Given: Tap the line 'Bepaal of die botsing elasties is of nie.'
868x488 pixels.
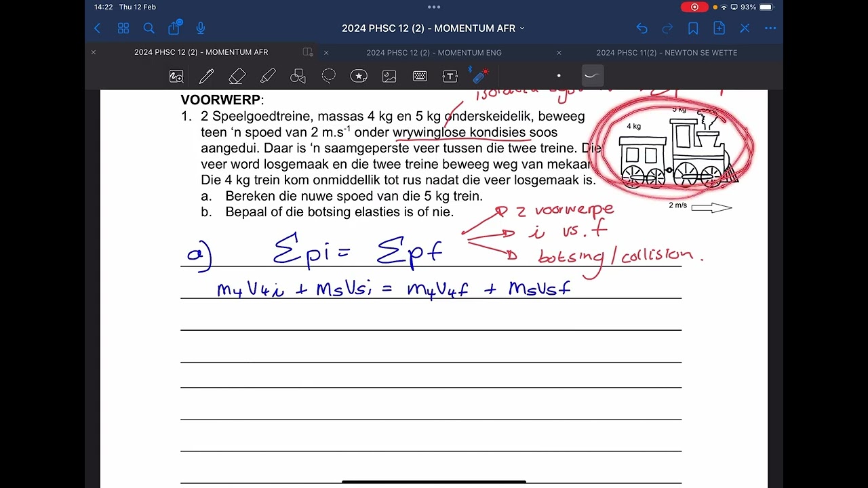Looking at the screenshot, I should (339, 212).
